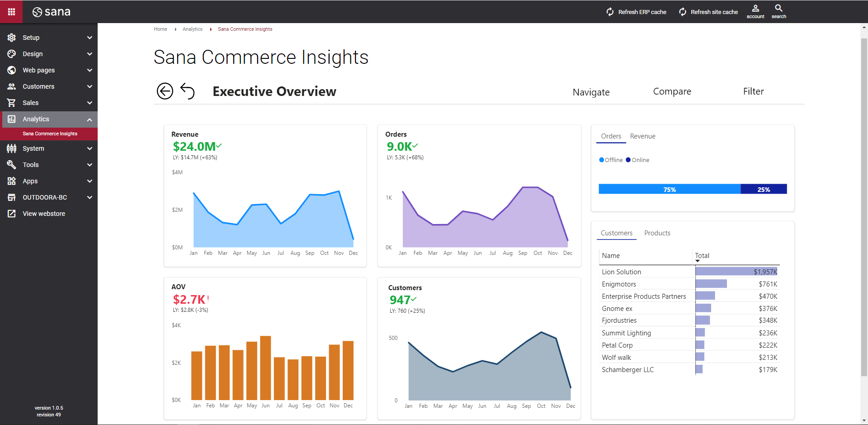Click the Refresh ERP cache icon
This screenshot has width=868, height=425.
[x=610, y=12]
